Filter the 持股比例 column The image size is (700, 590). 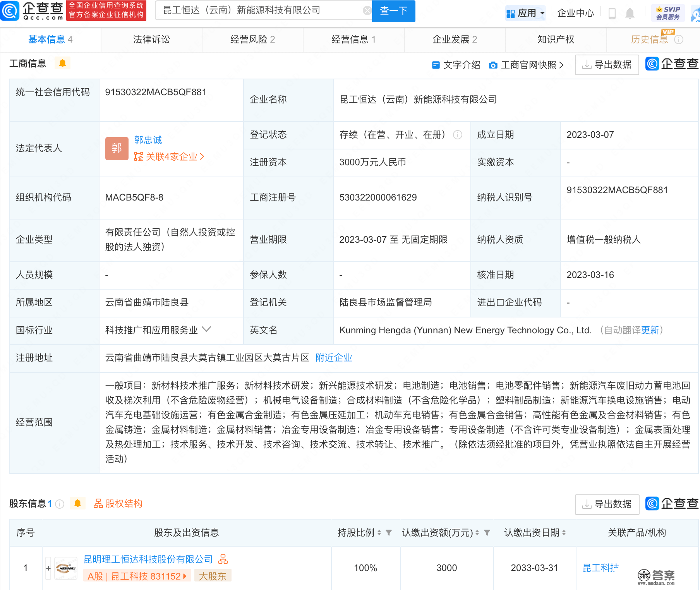click(x=388, y=533)
